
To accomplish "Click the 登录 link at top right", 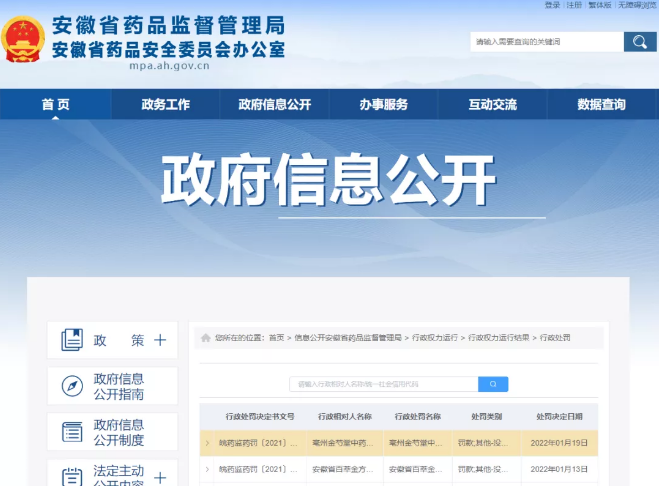I will 552,5.
